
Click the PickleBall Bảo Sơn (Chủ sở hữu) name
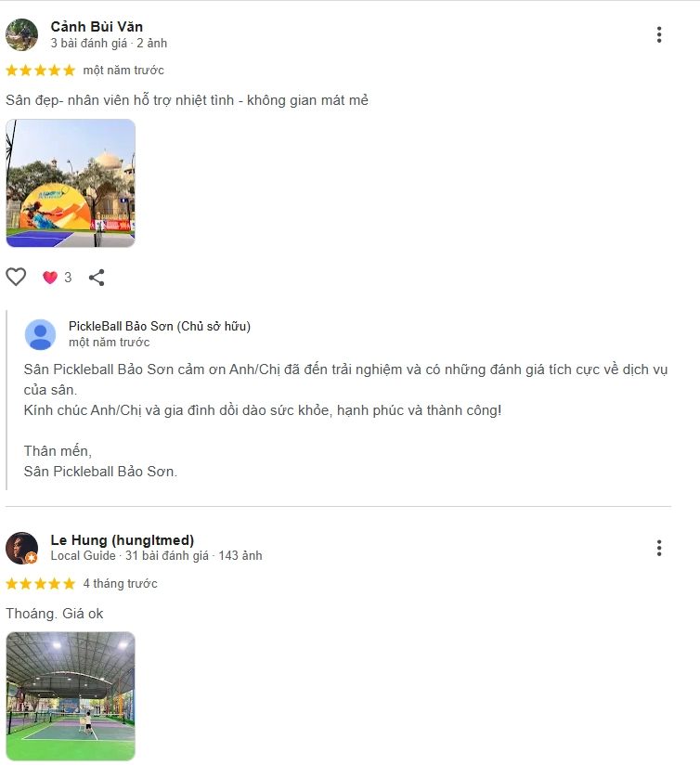tap(160, 326)
